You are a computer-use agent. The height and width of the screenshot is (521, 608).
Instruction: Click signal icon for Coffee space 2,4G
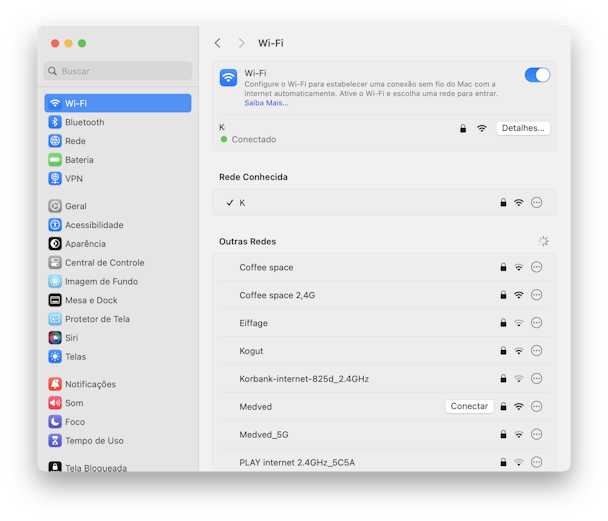point(518,295)
